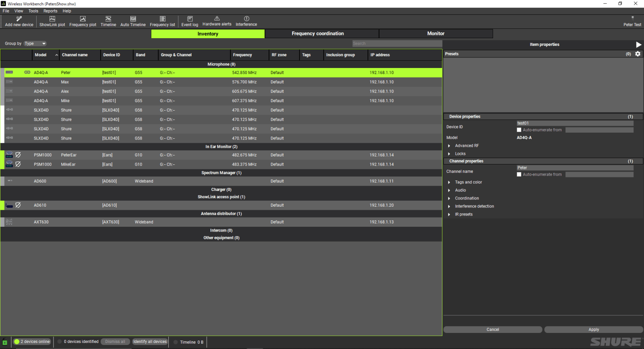Click the AD4Q-A receiver icon for Peter
This screenshot has width=644, height=349.
pos(9,72)
